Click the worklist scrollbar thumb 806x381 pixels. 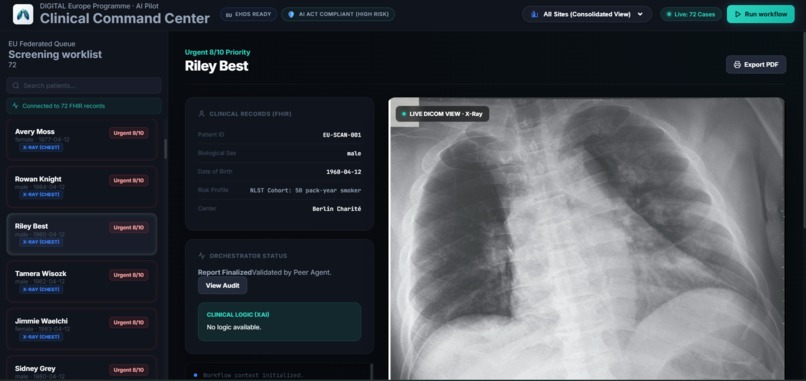(x=166, y=149)
